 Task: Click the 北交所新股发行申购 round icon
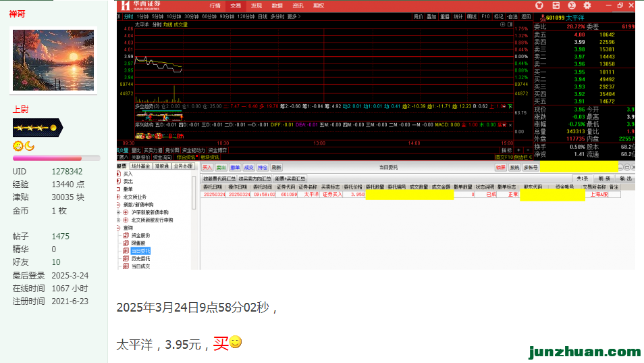point(126,220)
